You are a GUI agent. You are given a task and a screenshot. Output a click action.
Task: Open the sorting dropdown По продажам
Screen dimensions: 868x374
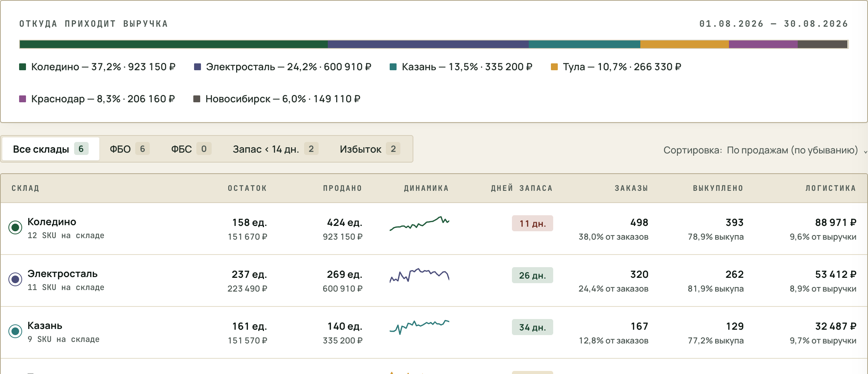pyautogui.click(x=792, y=150)
